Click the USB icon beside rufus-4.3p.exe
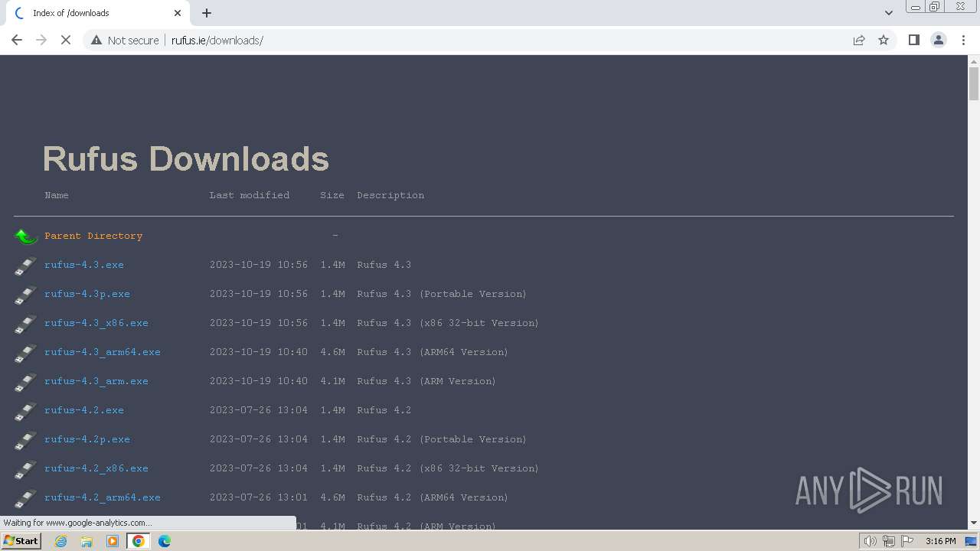The height and width of the screenshot is (551, 980). pos(25,295)
